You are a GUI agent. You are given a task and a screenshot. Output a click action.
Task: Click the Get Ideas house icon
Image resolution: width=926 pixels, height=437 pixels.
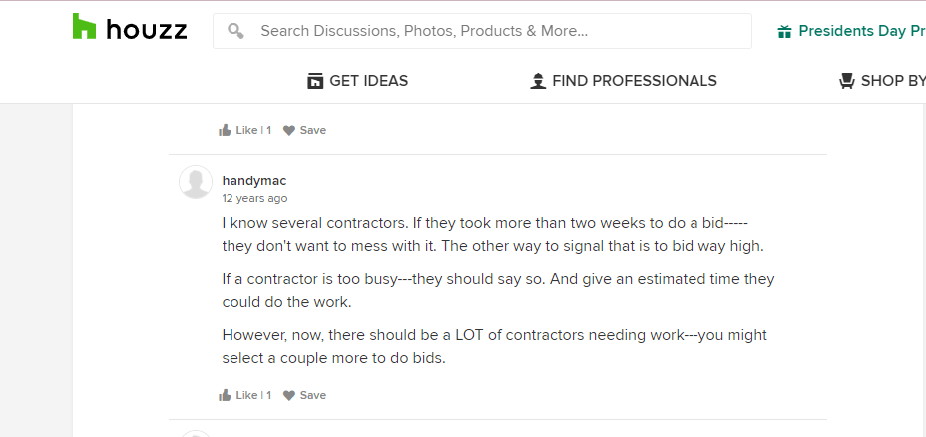315,81
